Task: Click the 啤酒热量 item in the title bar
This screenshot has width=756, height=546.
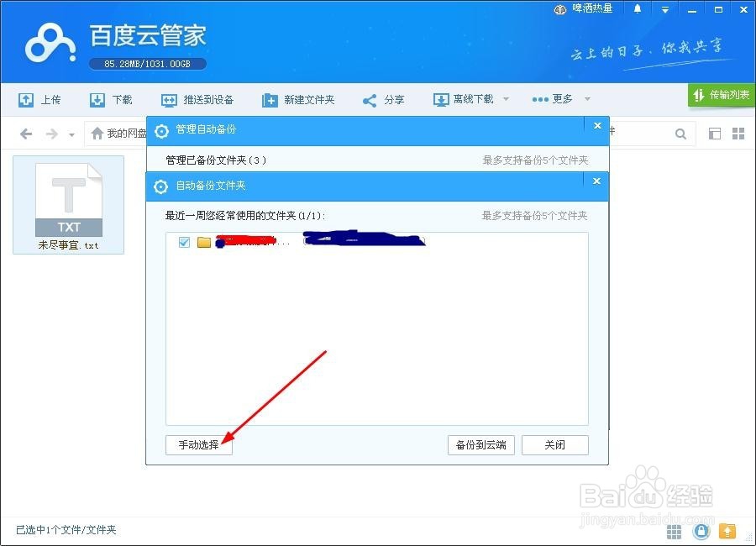Action: [587, 8]
